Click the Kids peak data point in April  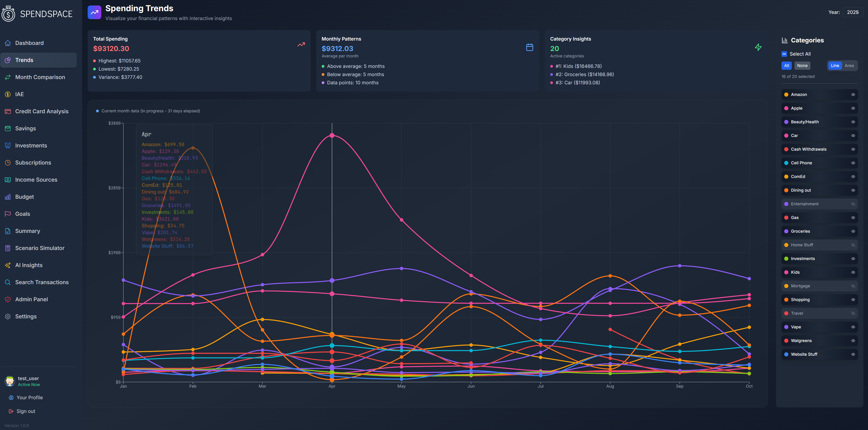pyautogui.click(x=332, y=136)
